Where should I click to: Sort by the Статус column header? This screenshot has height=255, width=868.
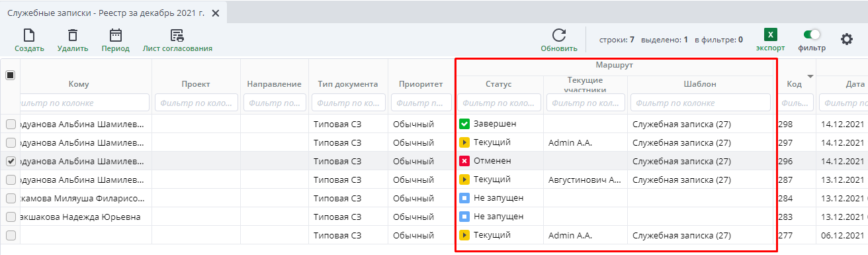click(x=499, y=84)
